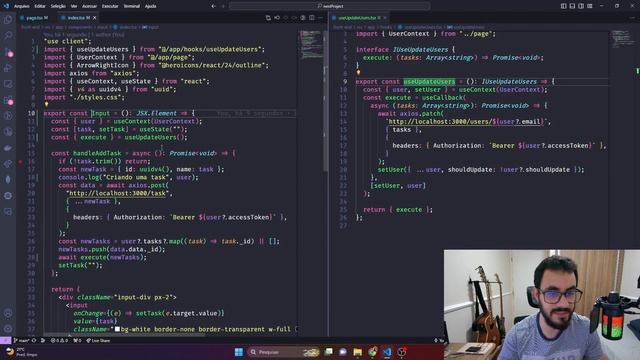Open the localhost:3000/task URL link in code
This screenshot has width=640, height=360.
tap(117, 193)
